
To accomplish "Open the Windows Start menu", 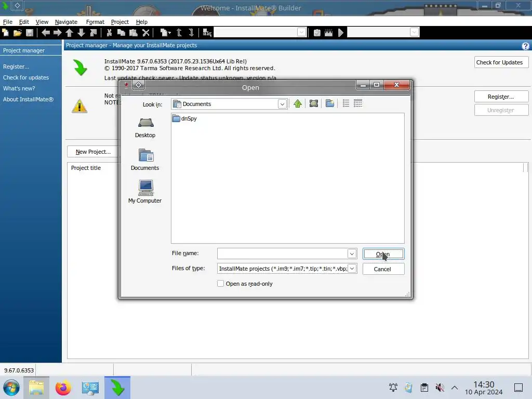I will coord(11,388).
